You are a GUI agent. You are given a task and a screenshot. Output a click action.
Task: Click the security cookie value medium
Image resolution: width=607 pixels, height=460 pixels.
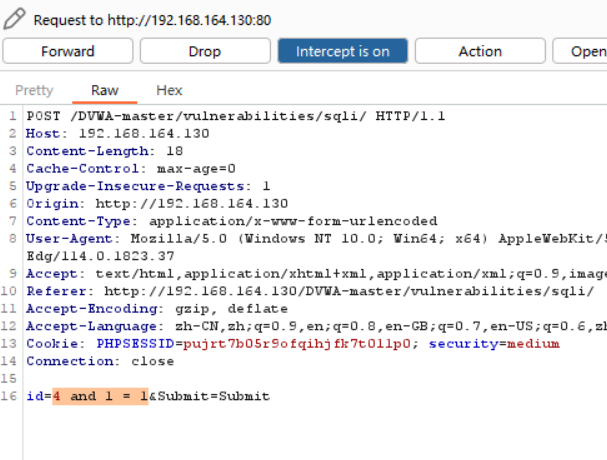(533, 344)
